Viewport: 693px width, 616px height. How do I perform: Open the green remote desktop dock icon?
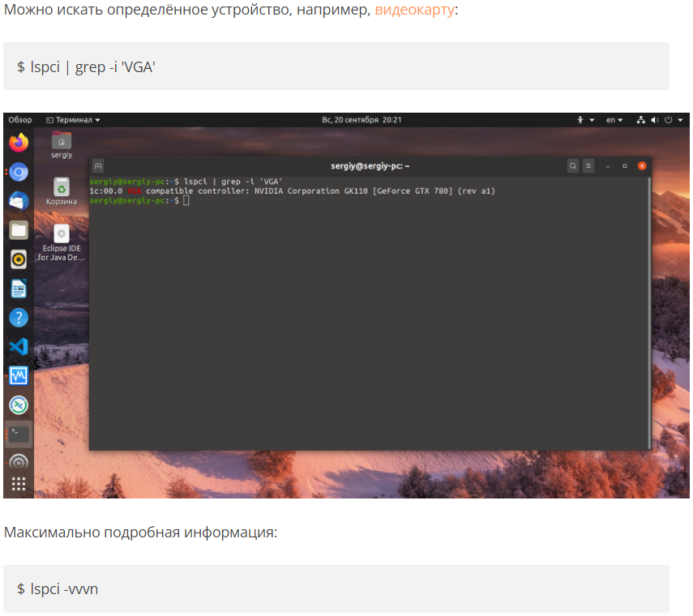19,405
